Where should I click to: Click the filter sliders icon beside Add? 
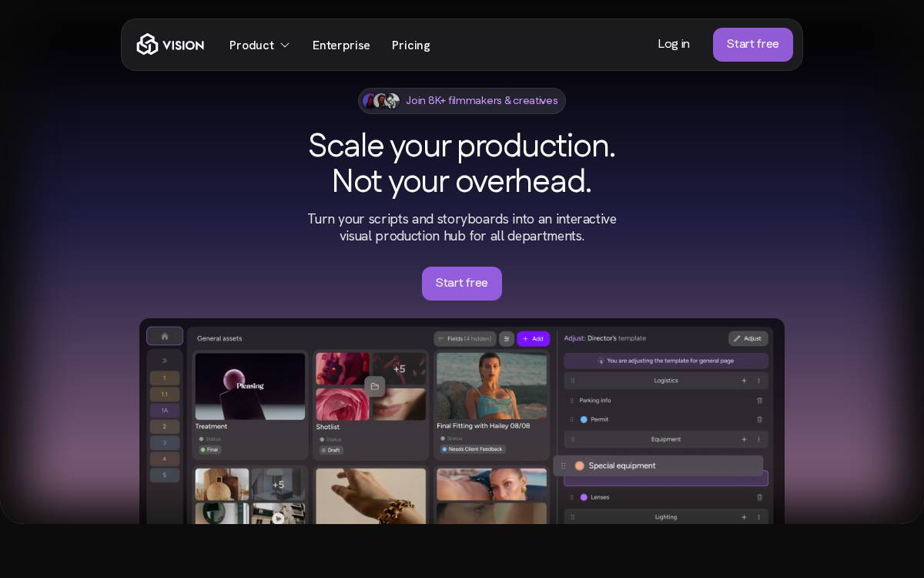507,338
